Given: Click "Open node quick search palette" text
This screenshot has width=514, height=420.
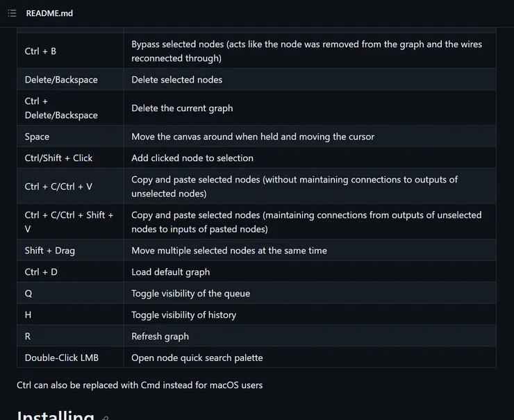Looking at the screenshot, I should (197, 358).
